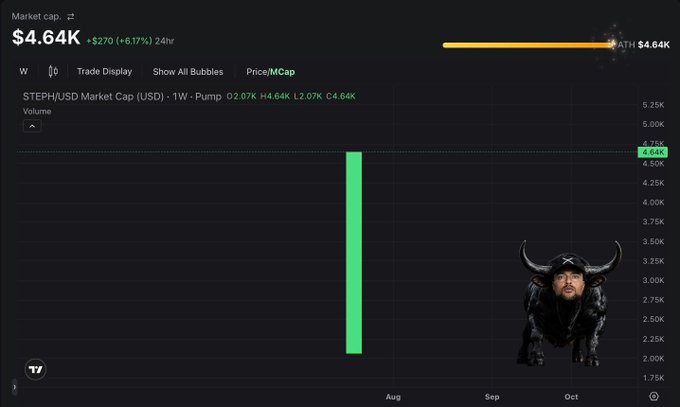The image size is (680, 407).
Task: Click the 3.00K price axis label
Action: [653, 280]
